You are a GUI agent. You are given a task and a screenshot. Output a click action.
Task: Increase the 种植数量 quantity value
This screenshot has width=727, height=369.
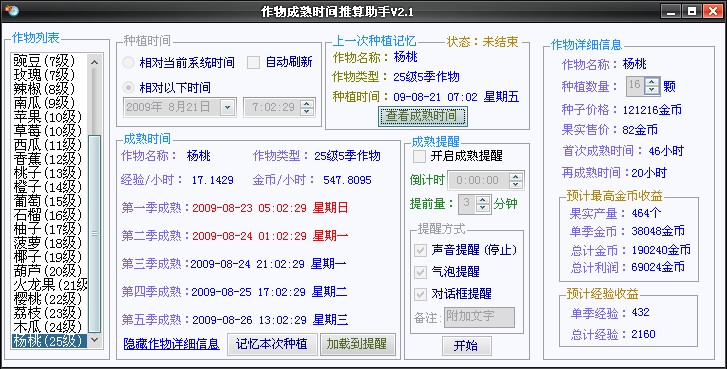[x=652, y=83]
